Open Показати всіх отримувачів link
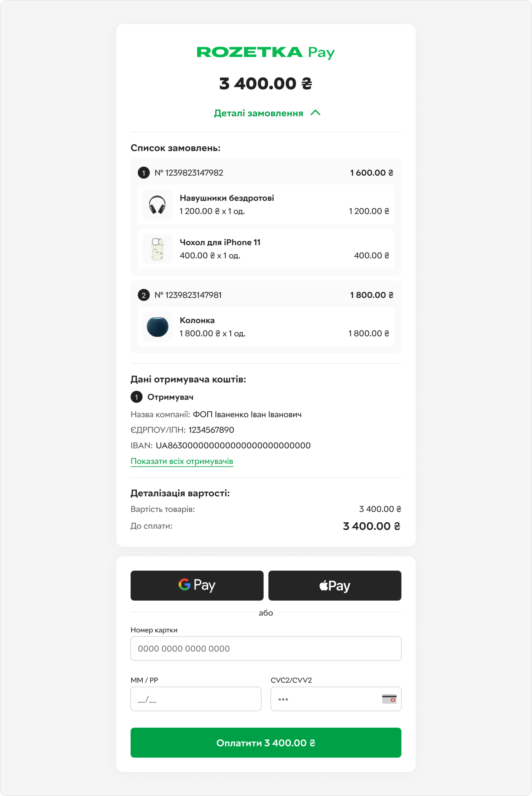This screenshot has width=532, height=796. (182, 461)
